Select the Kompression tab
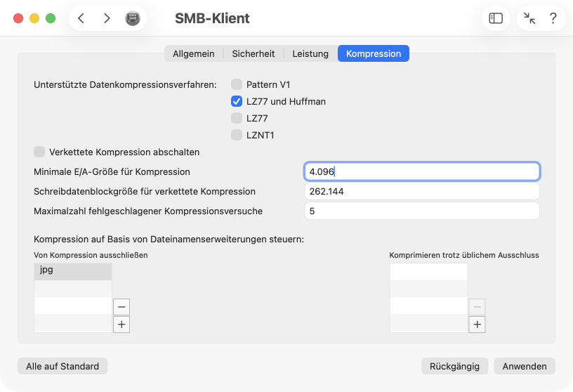Screen dimensions: 573x392 point(374,54)
